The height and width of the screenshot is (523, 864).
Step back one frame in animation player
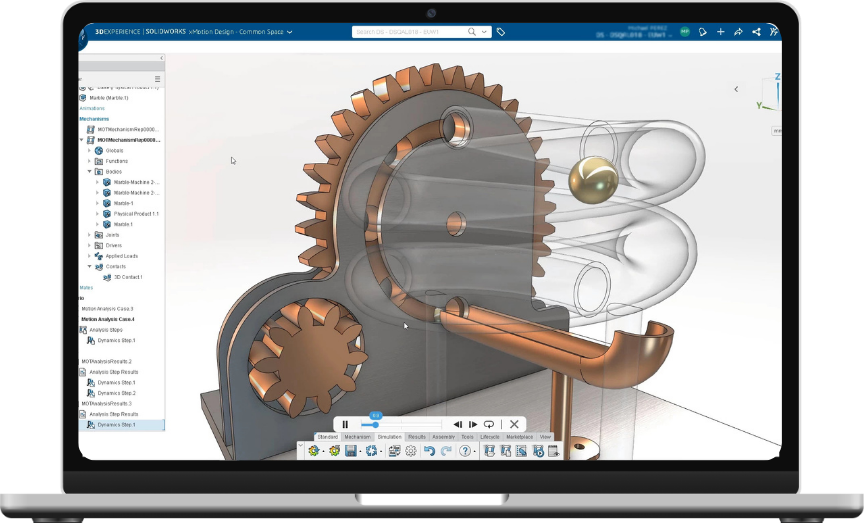point(458,424)
